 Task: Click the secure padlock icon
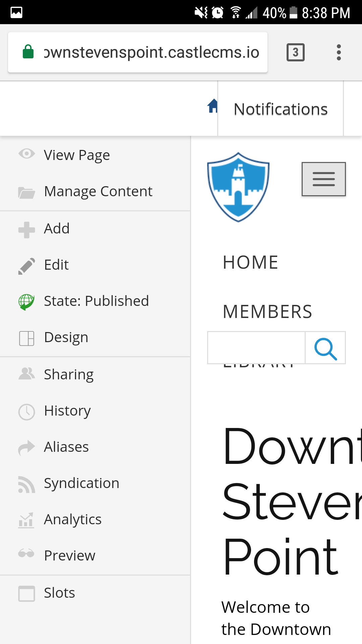coord(28,52)
